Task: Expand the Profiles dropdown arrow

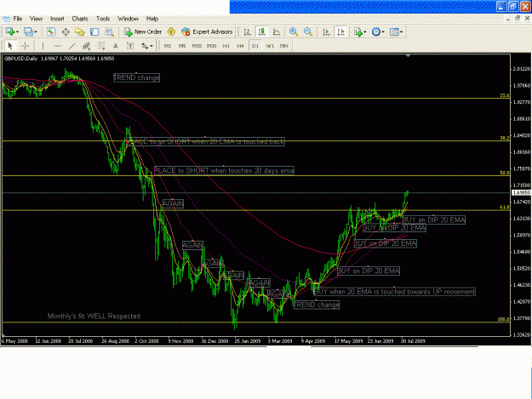Action: pos(35,31)
